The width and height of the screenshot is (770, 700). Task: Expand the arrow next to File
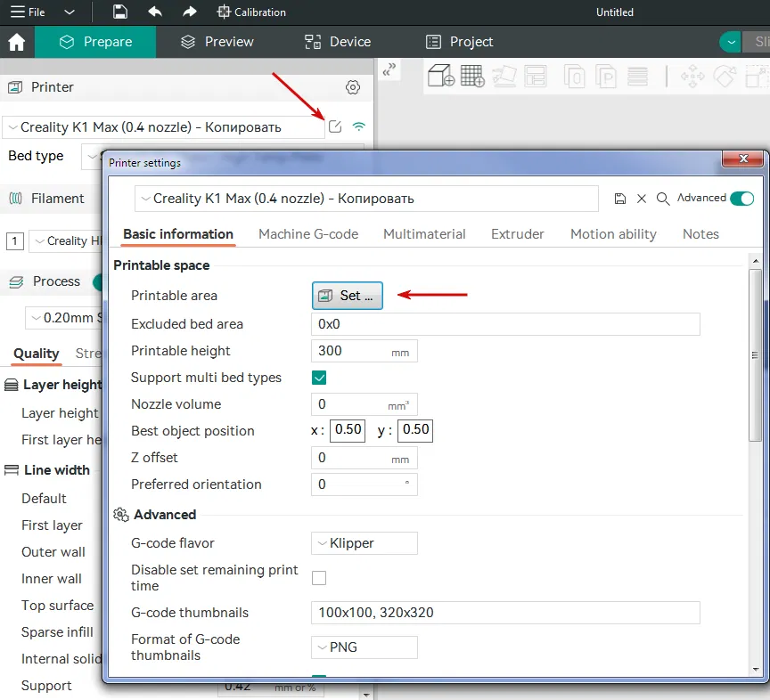[x=70, y=12]
